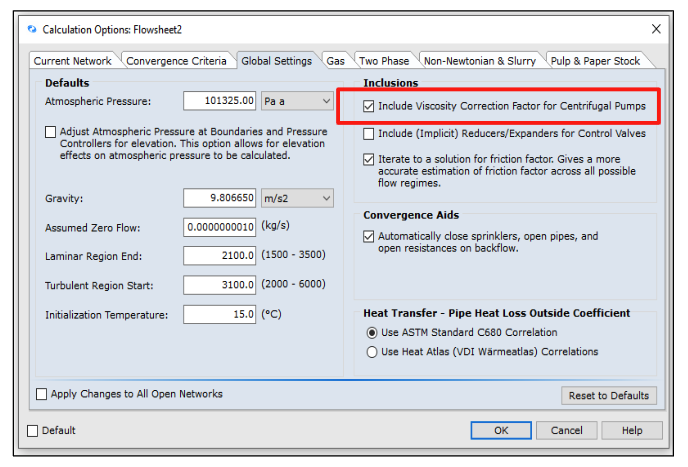Toggle Iterate to a solution for friction factor
Screen dimensions: 688x467
pos(369,159)
